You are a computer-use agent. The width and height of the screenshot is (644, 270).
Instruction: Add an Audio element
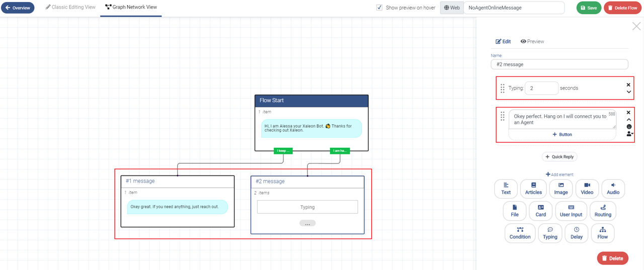pos(613,189)
